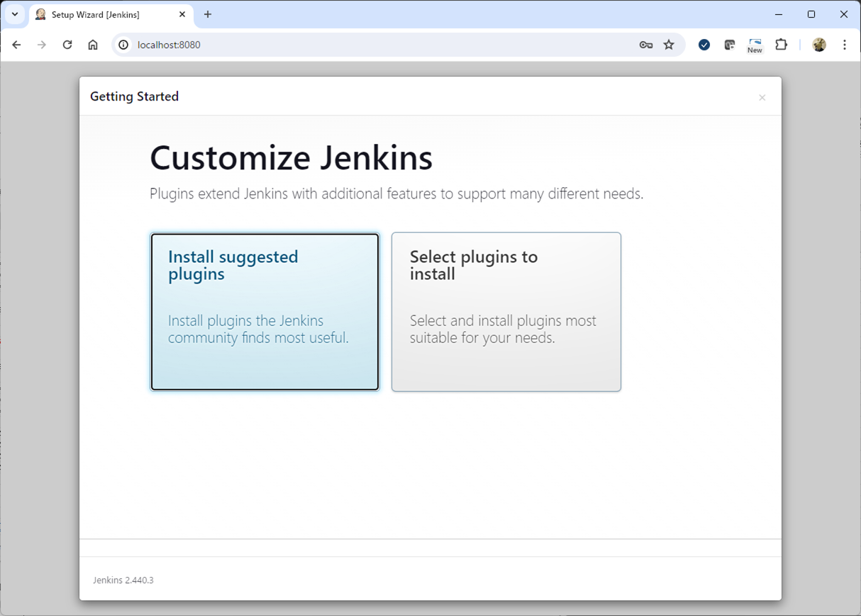
Task: Open the tab search chevron
Action: coord(14,14)
